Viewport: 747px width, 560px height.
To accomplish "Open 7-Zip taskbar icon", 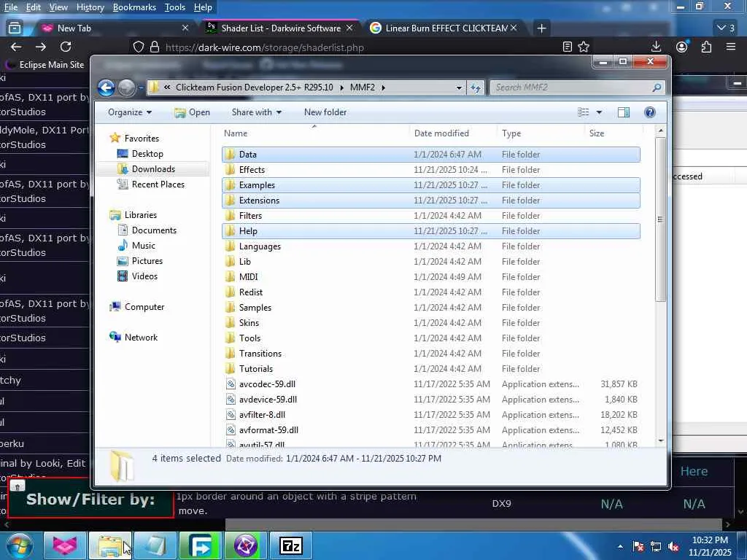I will [290, 545].
